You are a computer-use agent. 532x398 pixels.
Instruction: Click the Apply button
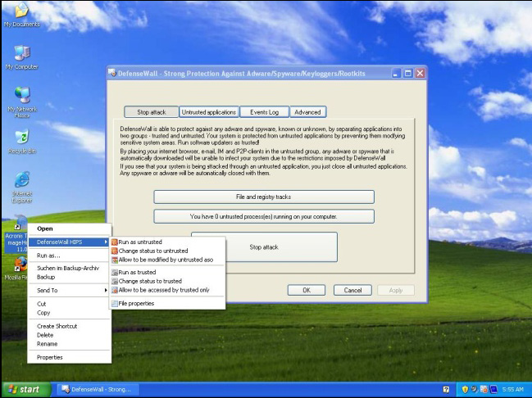(396, 290)
